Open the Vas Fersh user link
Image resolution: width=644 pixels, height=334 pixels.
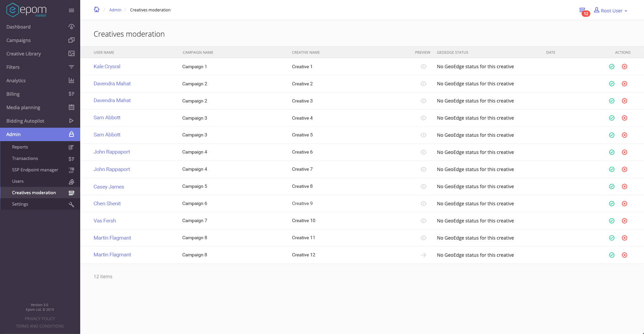(105, 221)
